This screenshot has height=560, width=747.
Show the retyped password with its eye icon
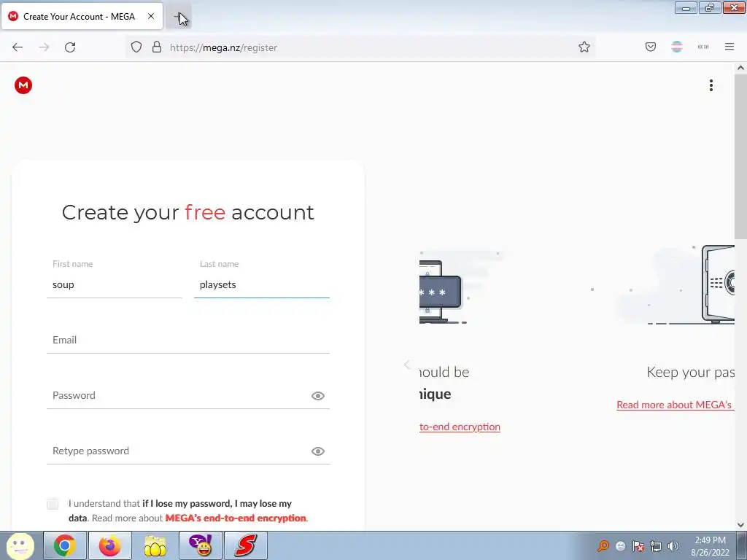point(318,451)
